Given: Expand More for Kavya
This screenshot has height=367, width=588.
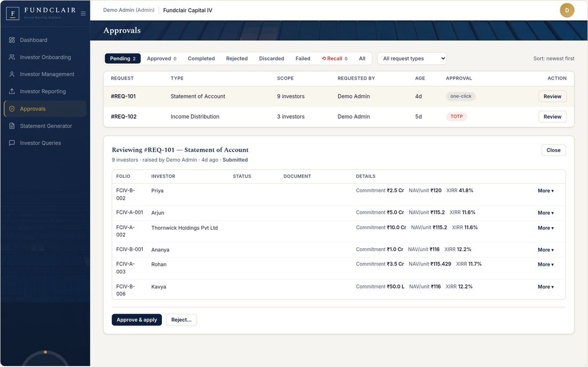Looking at the screenshot, I should (x=545, y=287).
